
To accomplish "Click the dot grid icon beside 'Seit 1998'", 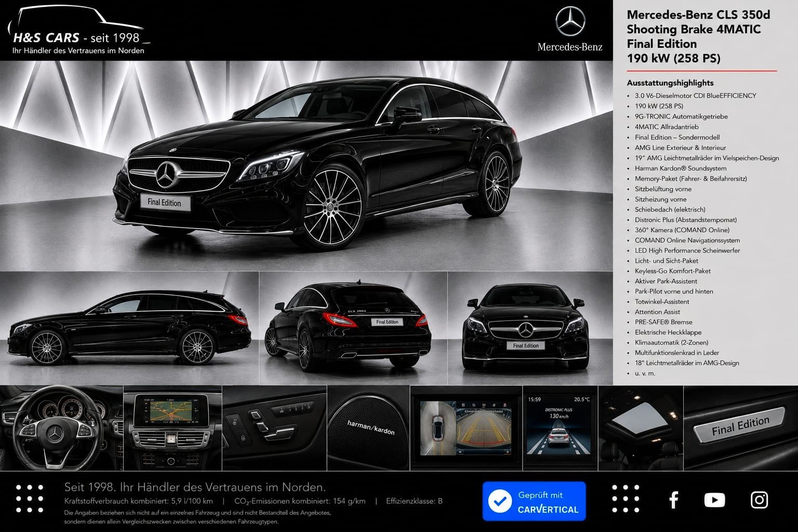I will [x=30, y=499].
